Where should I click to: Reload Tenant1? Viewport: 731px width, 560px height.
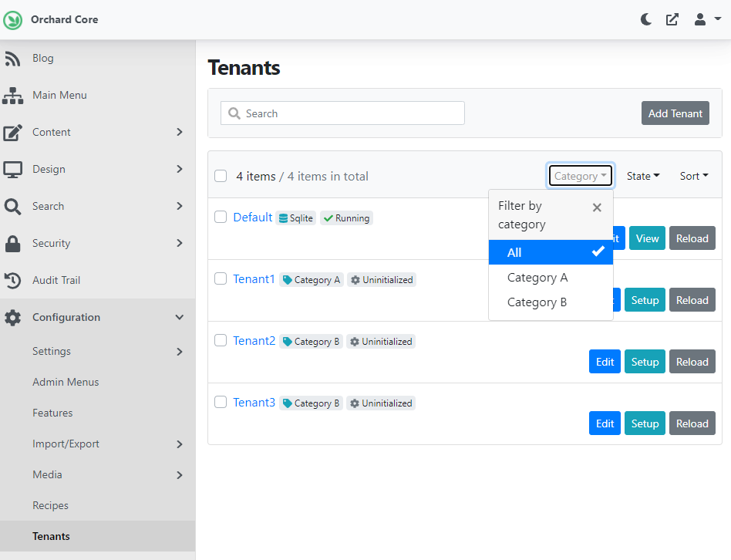point(692,300)
